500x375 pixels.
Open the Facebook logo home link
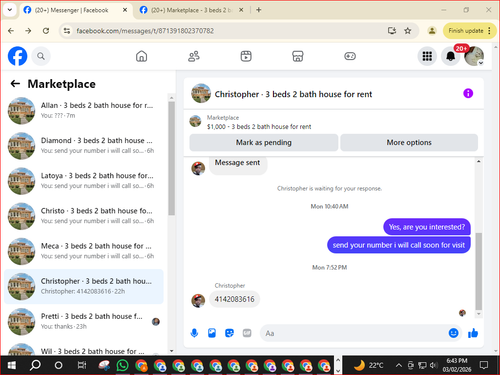(x=17, y=56)
